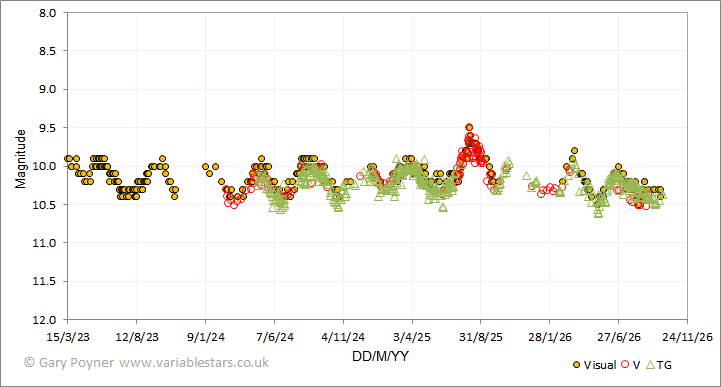
Task: Click the Visual legend marker icon
Action: [576, 365]
